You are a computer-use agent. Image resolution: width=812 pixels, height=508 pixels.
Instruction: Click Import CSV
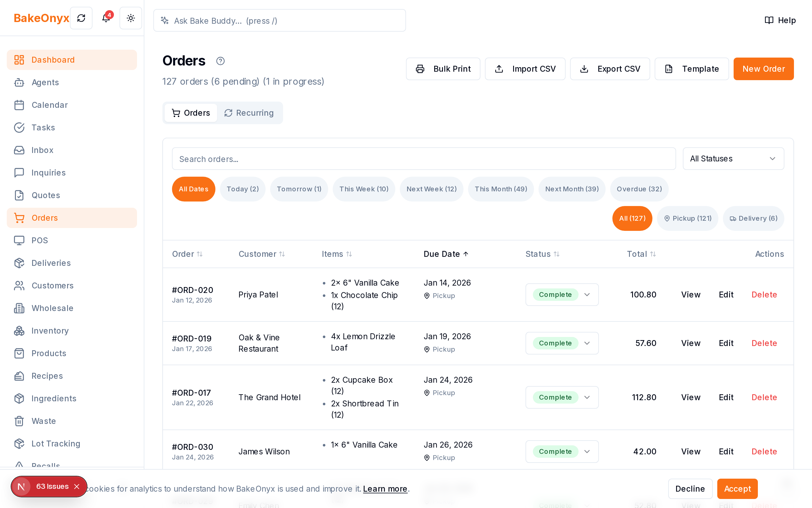[x=525, y=69]
